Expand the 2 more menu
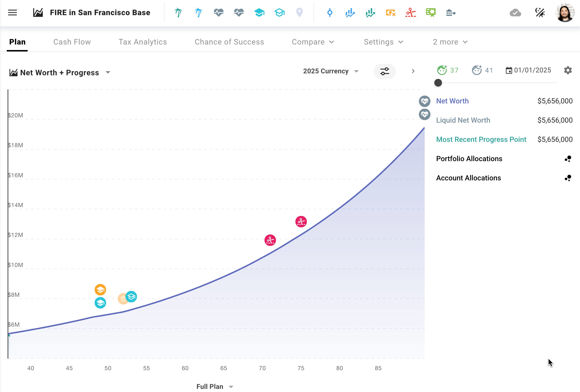Screen dimensions: 580x392 coord(450,42)
